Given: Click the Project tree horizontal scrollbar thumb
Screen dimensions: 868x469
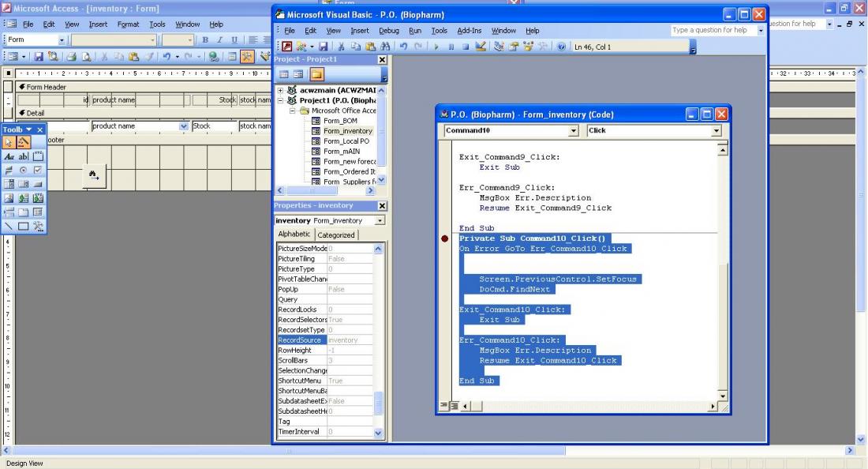Looking at the screenshot, I should click(x=311, y=190).
